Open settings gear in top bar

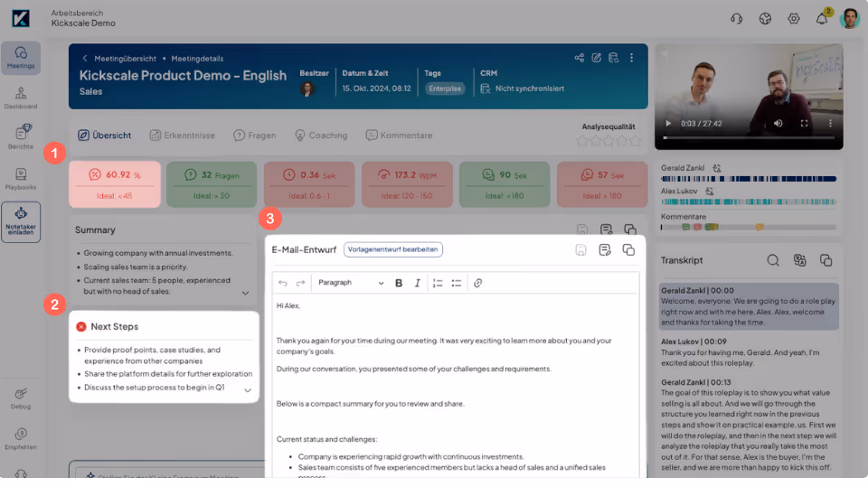click(794, 18)
